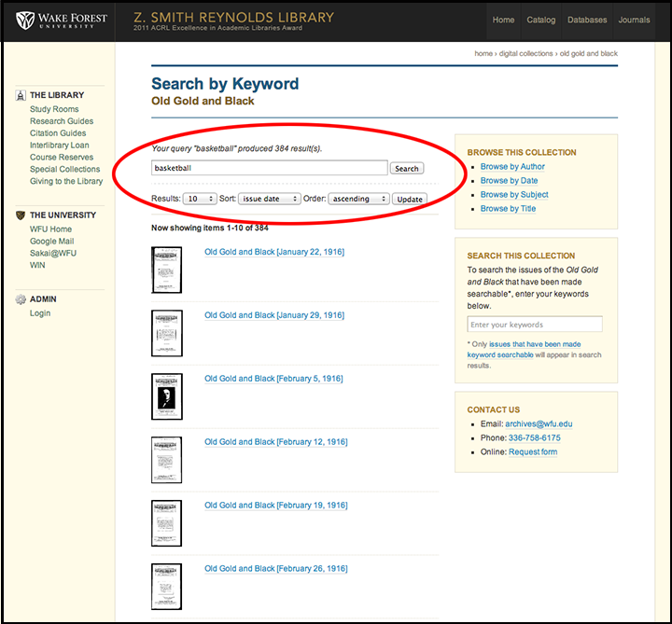The width and height of the screenshot is (672, 624).
Task: Open the Results count dropdown
Action: pos(200,199)
